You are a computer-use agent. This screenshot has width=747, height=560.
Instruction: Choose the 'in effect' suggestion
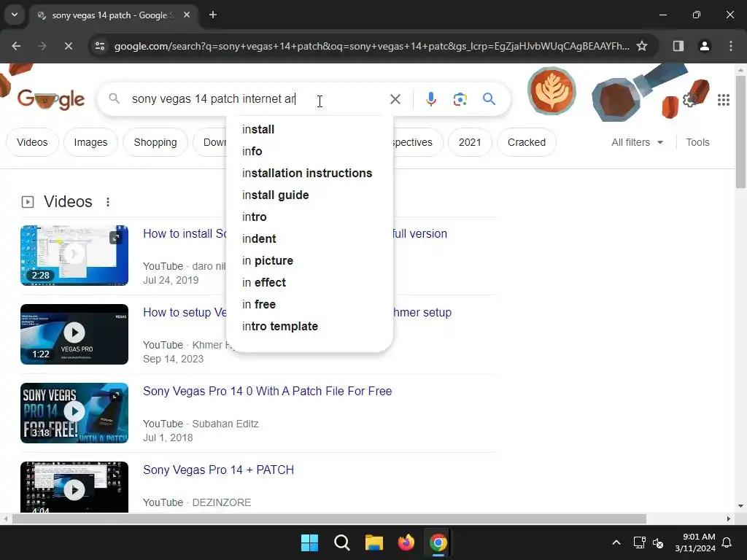coord(309,283)
